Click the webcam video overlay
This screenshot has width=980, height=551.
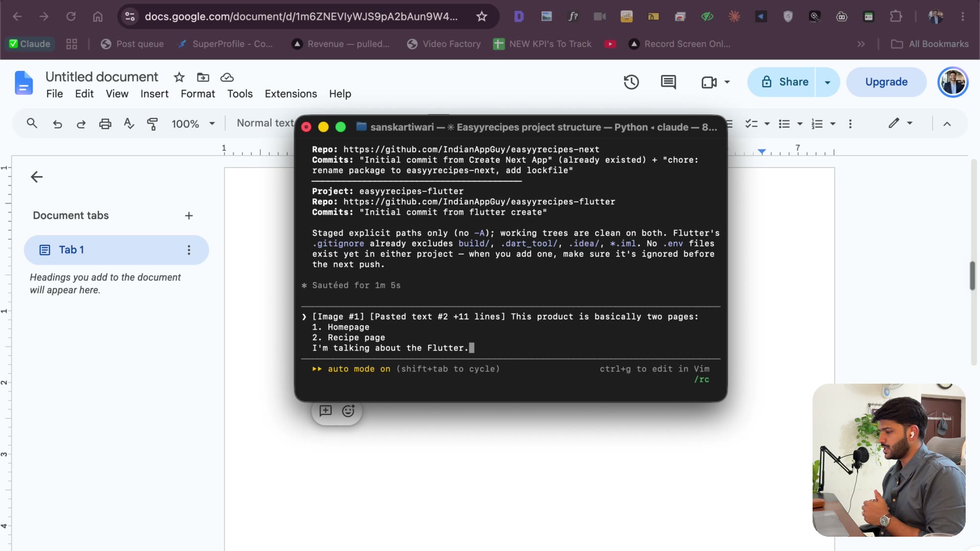[x=889, y=460]
